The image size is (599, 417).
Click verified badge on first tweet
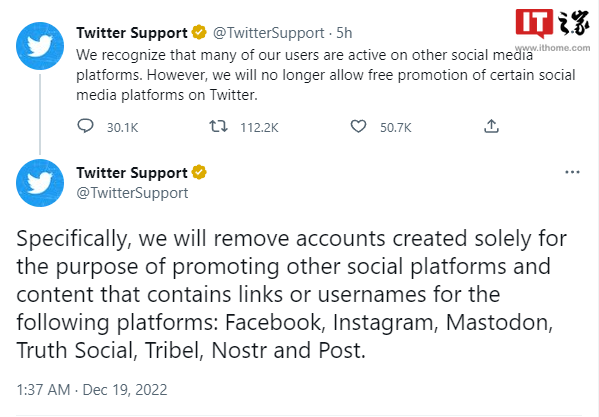(x=199, y=32)
